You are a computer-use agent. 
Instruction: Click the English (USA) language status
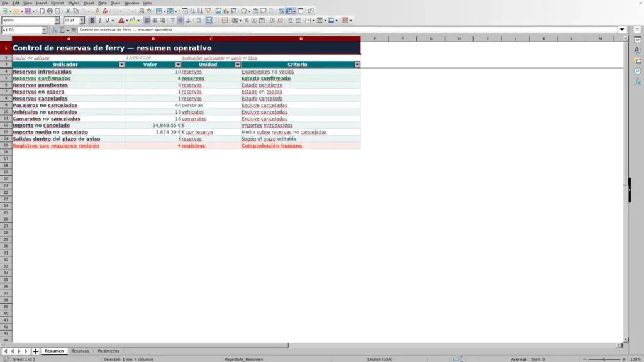[380, 359]
